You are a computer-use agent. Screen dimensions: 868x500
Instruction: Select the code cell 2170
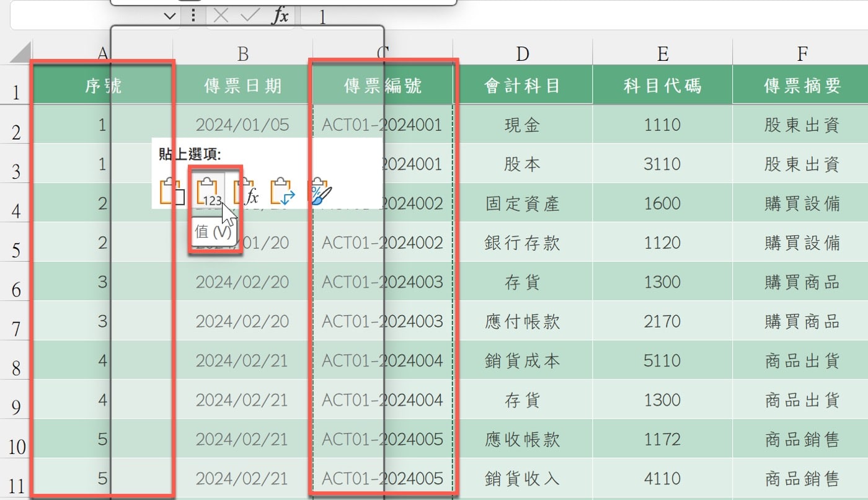[x=662, y=321]
